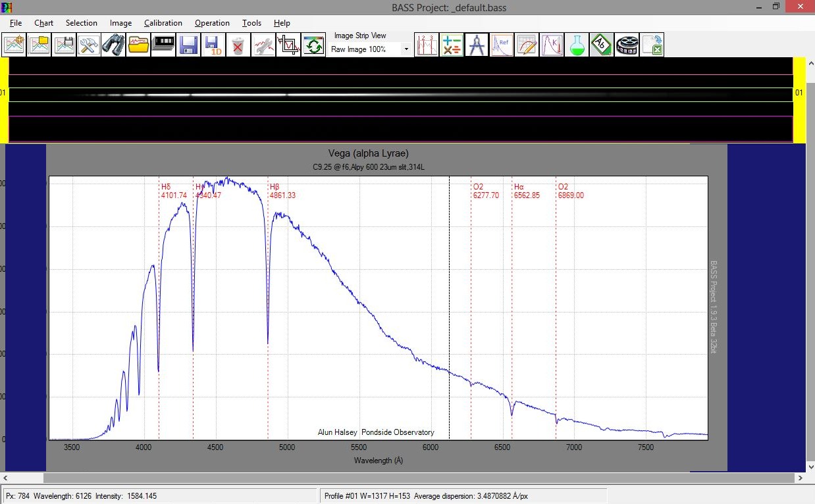
Task: Save project using chart floppy icon
Action: point(65,45)
